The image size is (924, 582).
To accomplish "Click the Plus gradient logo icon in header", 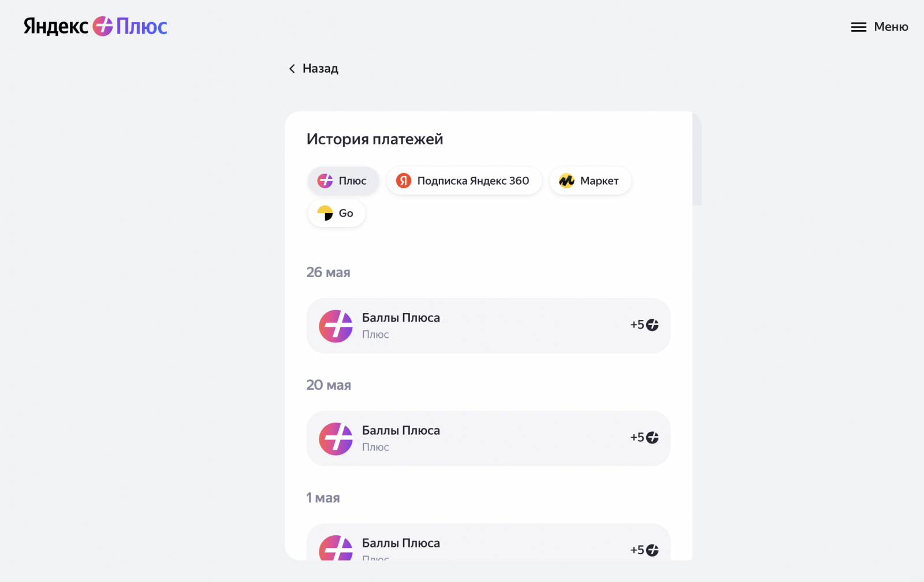I will [x=103, y=27].
